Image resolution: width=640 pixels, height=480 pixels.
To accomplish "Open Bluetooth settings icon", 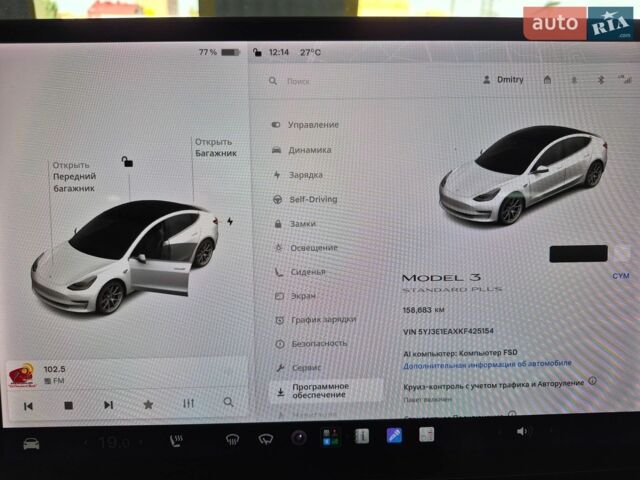I will [x=600, y=80].
